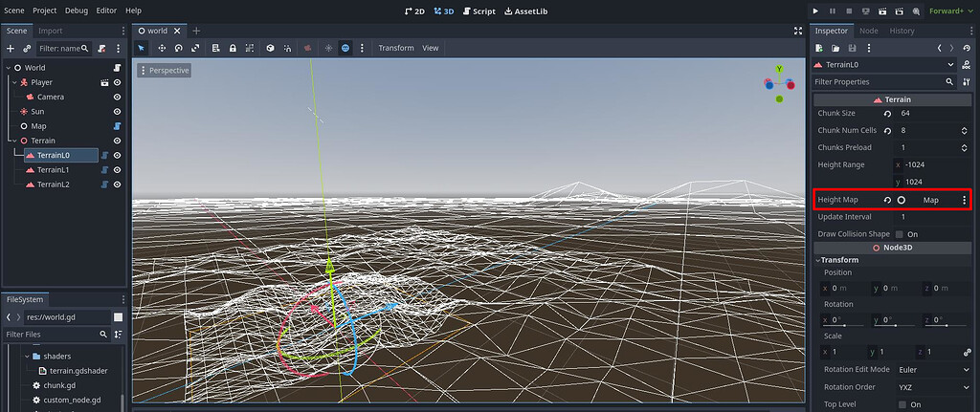
Task: Toggle visibility of the TerrainL2 node
Action: (x=118, y=184)
